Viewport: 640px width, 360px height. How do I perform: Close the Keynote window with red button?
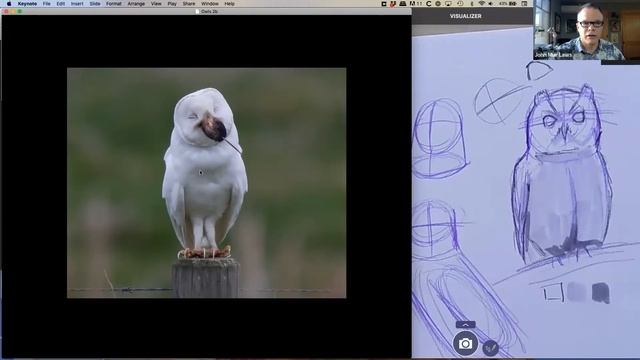click(x=6, y=11)
